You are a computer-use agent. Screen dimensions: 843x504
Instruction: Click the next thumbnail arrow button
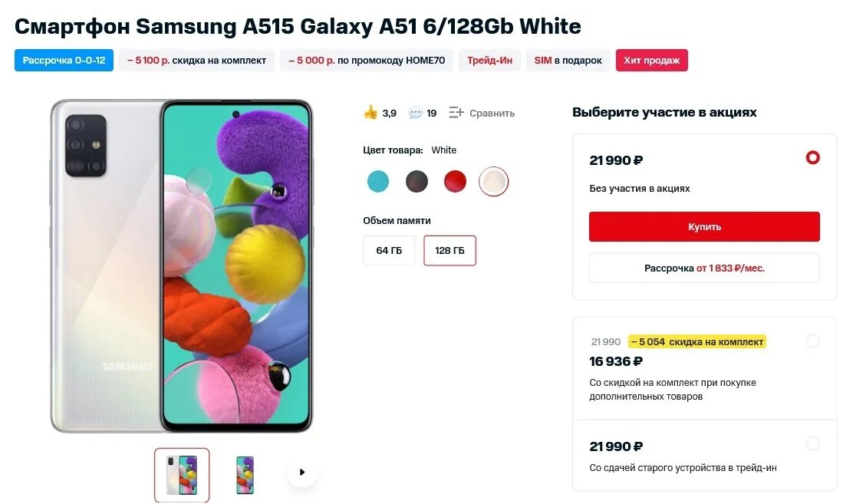tap(302, 472)
